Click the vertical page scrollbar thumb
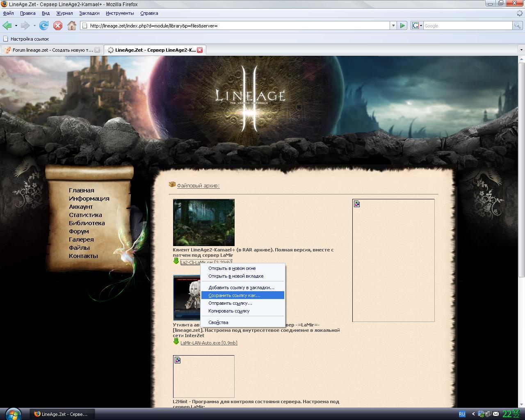The width and height of the screenshot is (525, 420). (521, 168)
